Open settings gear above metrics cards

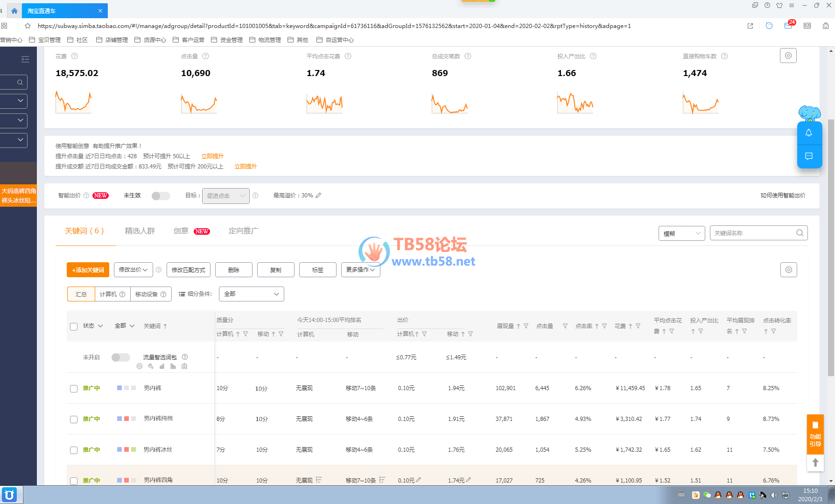[788, 56]
